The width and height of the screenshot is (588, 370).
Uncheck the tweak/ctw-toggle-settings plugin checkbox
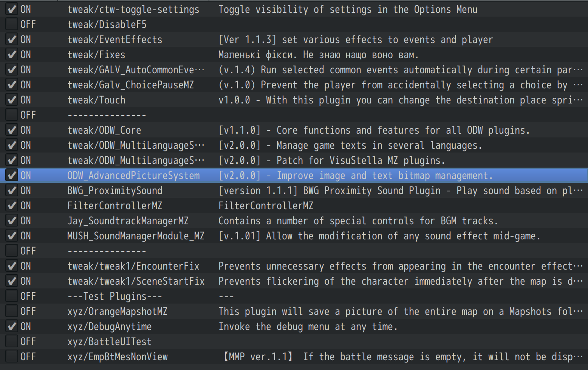pyautogui.click(x=12, y=9)
